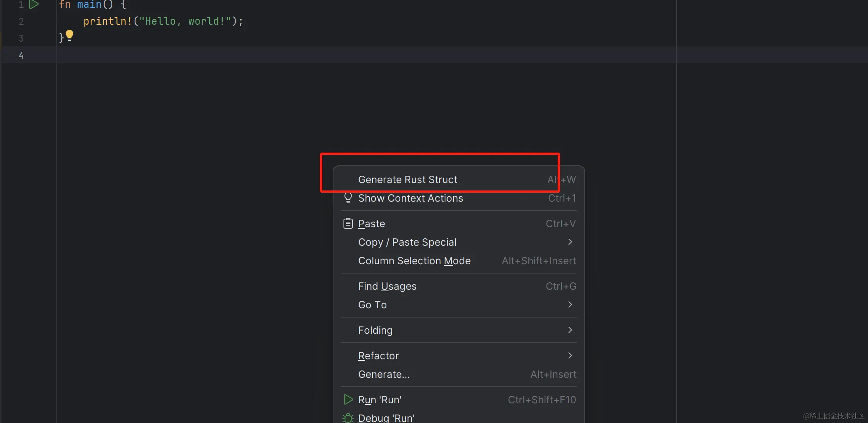Image resolution: width=868 pixels, height=423 pixels.
Task: Choose Generate... from the context menu
Action: [384, 374]
